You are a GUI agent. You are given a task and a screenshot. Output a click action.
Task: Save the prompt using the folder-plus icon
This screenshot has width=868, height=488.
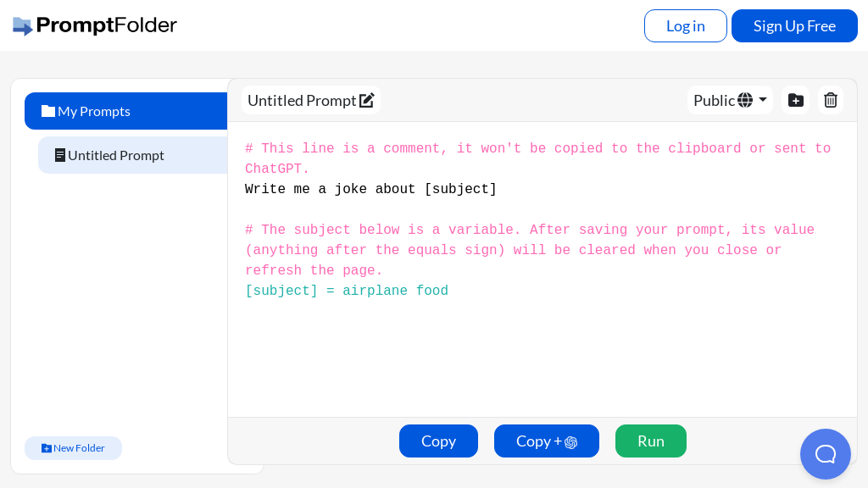[x=795, y=100]
